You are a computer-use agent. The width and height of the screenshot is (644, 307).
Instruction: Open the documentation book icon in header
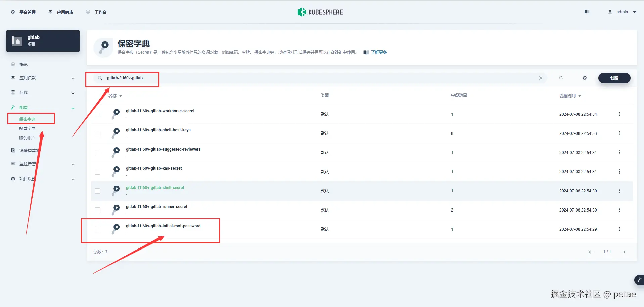tap(587, 12)
